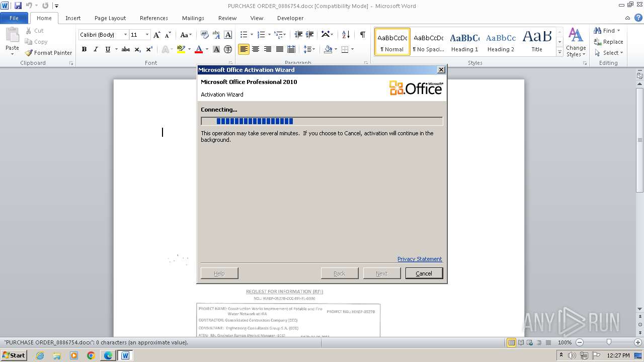Click Cancel in the Activation Wizard

(x=424, y=274)
